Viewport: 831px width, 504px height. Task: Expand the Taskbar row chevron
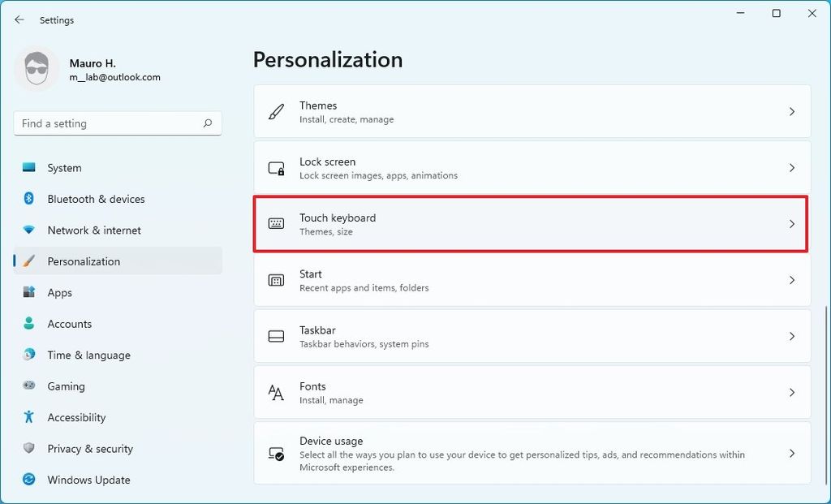(x=793, y=336)
